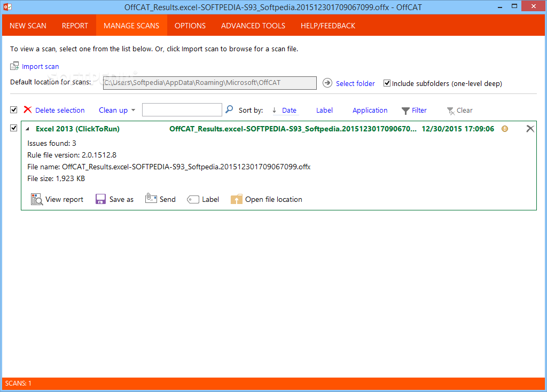Click Delete selection link

pos(60,110)
